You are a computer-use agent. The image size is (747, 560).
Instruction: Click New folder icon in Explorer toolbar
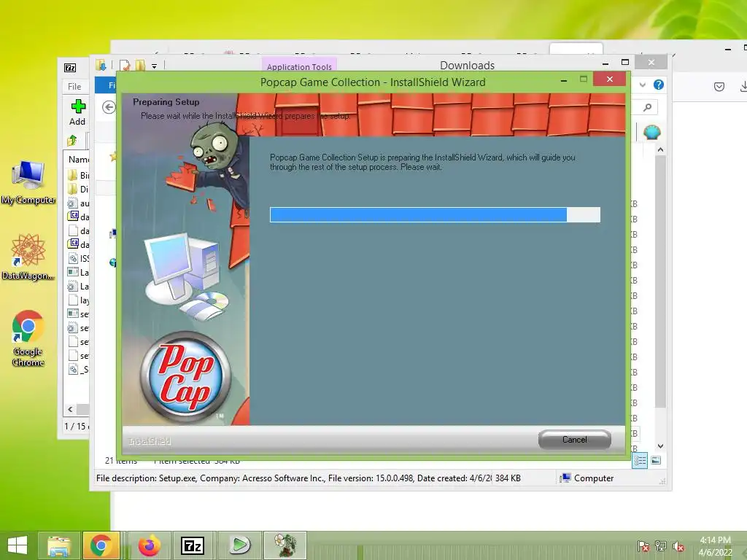point(140,65)
